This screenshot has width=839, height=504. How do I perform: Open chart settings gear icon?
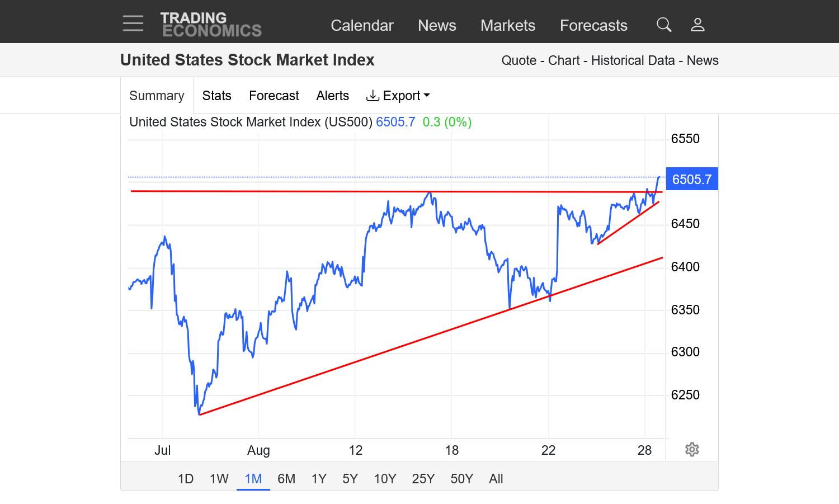[692, 450]
